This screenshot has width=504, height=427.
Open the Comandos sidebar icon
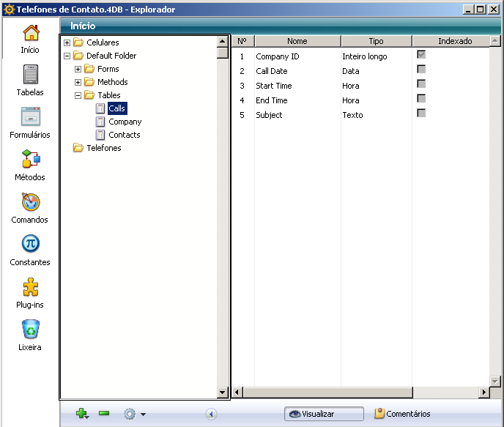tap(30, 202)
